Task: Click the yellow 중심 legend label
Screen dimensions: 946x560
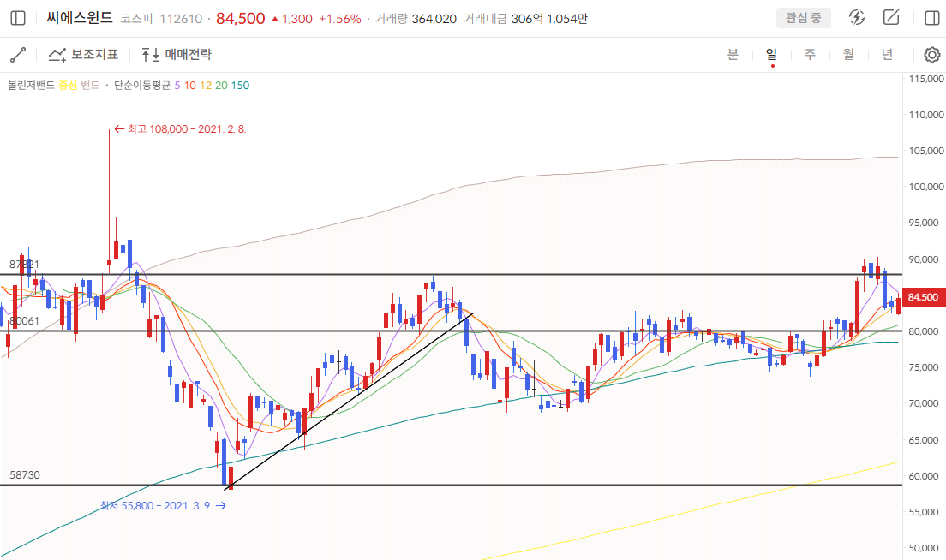Action: point(68,86)
